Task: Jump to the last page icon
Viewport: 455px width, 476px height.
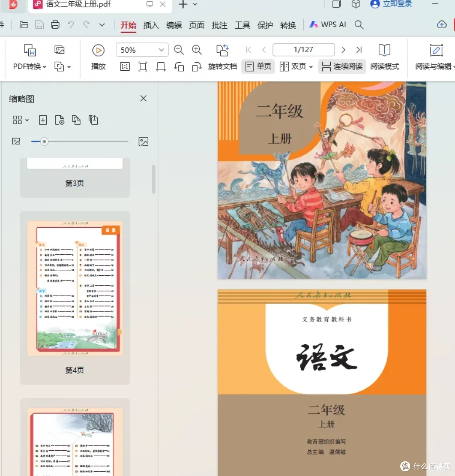Action: click(x=359, y=50)
